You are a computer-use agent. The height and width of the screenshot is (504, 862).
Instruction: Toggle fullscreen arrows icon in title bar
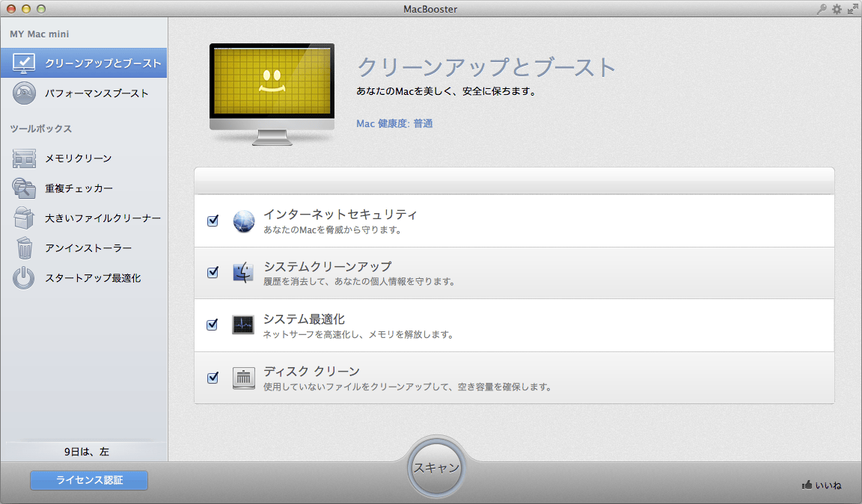(x=852, y=9)
